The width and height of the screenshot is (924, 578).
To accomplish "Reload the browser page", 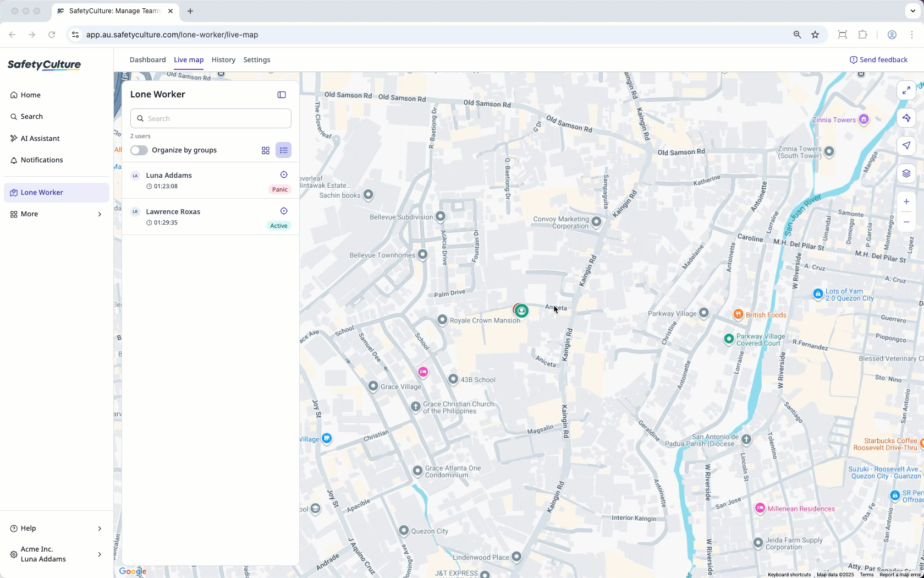I will pyautogui.click(x=52, y=35).
